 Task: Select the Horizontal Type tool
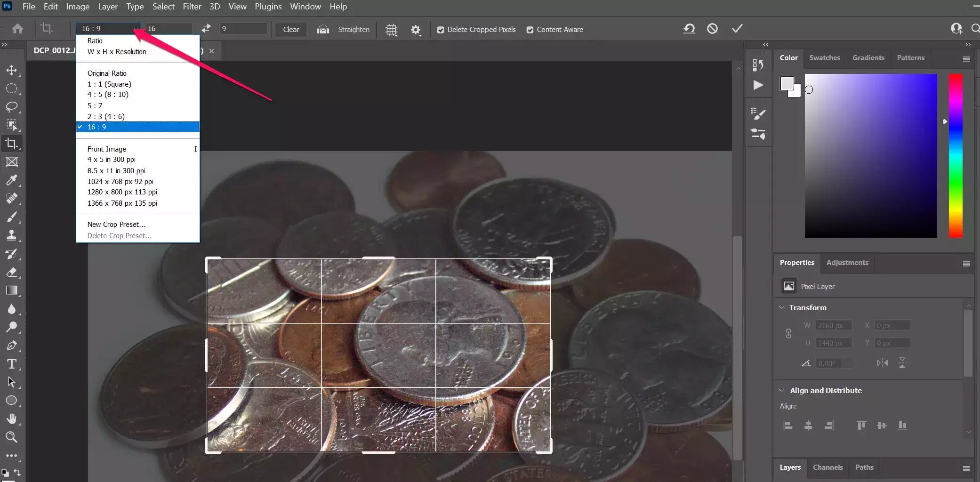[12, 364]
